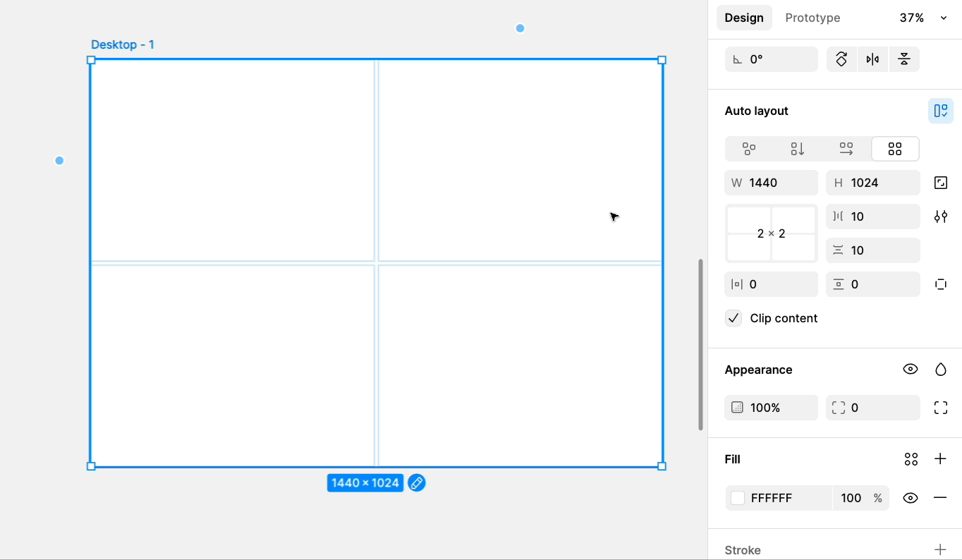Hide the FFFFFF fill with its eye toggle
Screen dimensions: 962x560
coord(911,497)
